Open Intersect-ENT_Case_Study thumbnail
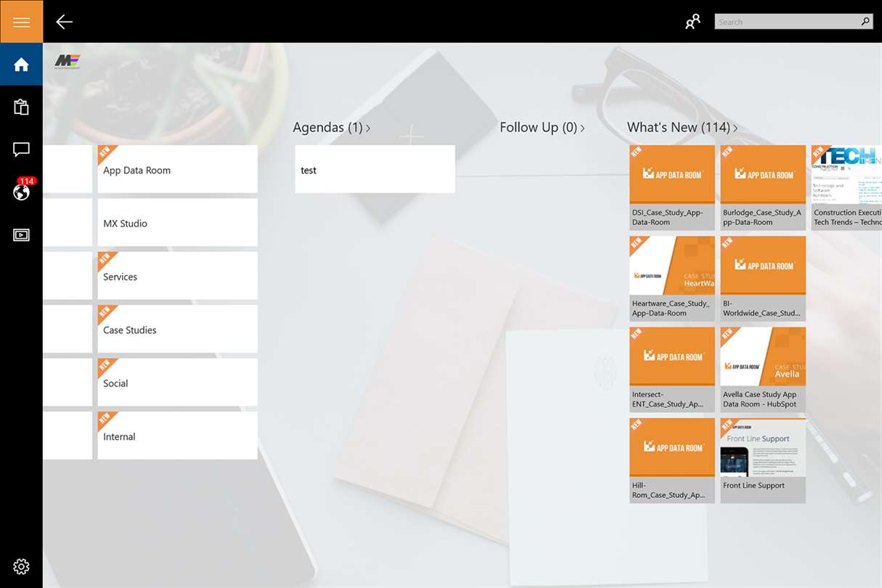 (672, 369)
